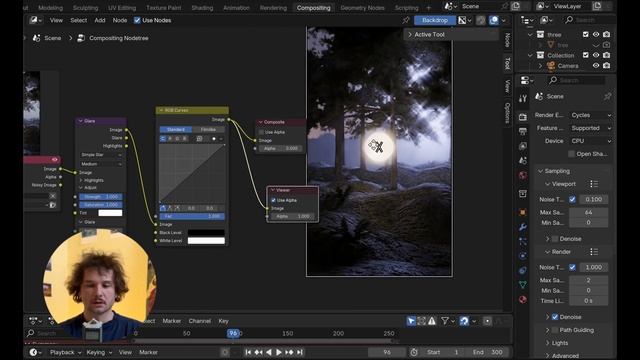The height and width of the screenshot is (360, 640).
Task: Switch to the Geometry Nodes workspace tab
Action: click(362, 8)
